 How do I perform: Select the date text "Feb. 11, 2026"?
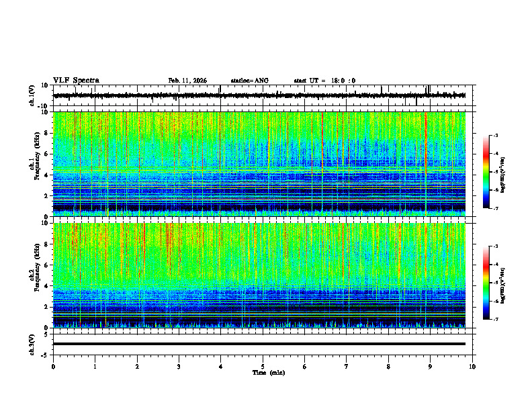pyautogui.click(x=187, y=81)
